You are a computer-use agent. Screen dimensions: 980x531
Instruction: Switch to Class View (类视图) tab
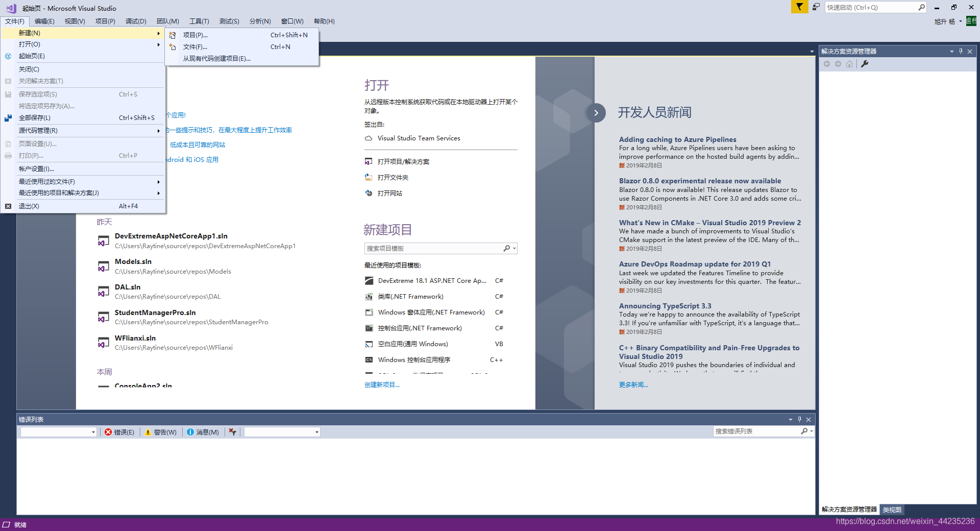click(x=892, y=510)
